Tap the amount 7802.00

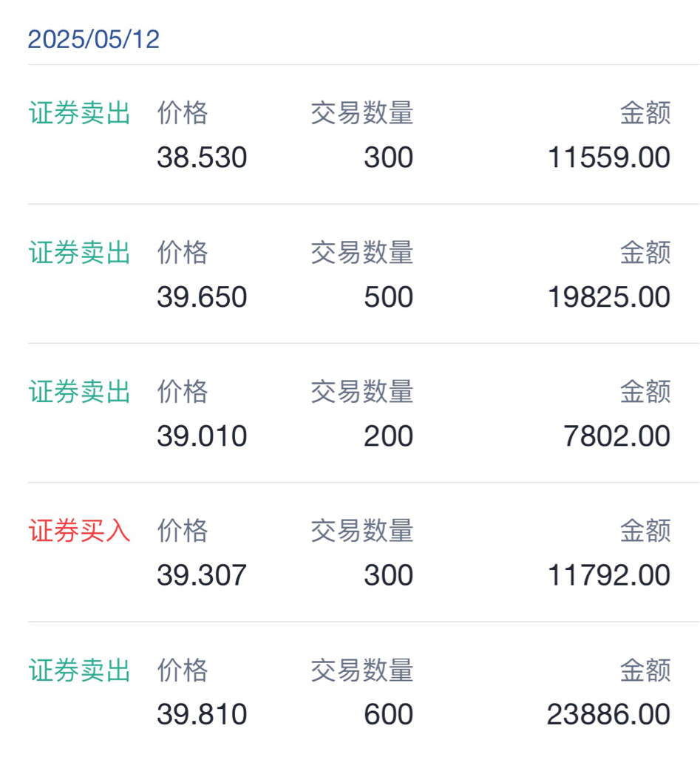[616, 436]
